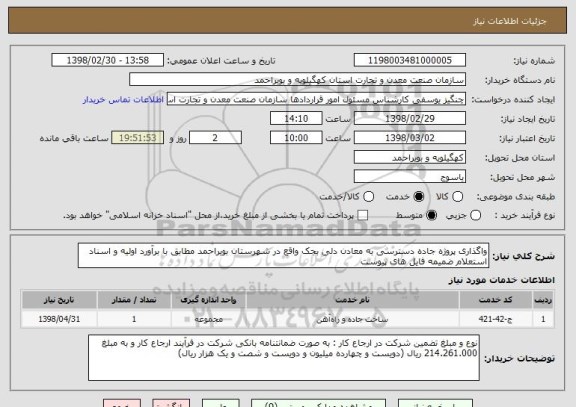Select the ساخت جاده و راه‌آهن service row

tap(288, 319)
